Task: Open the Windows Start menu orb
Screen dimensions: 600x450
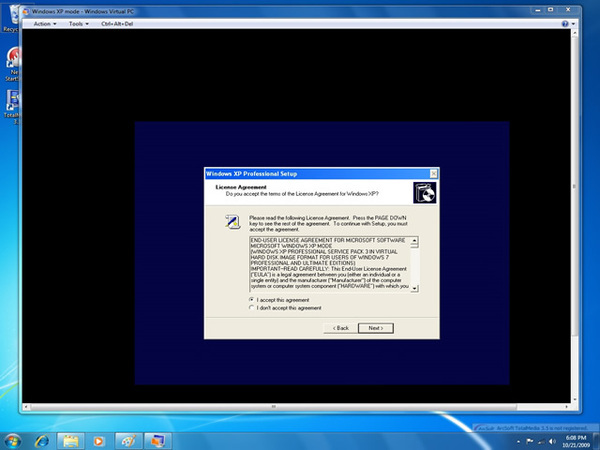Action: [x=13, y=441]
